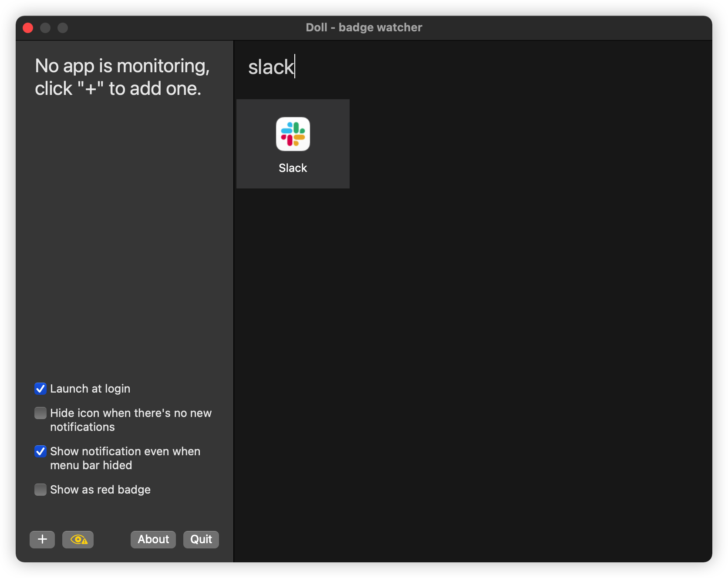Click the Quit button

coord(201,539)
